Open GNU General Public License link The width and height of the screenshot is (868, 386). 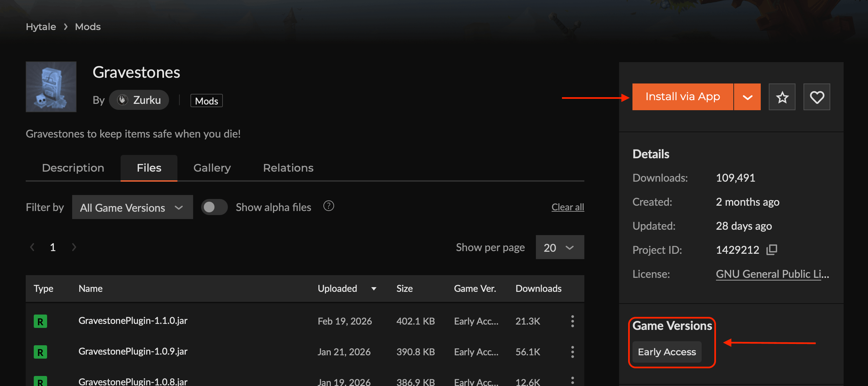click(772, 274)
